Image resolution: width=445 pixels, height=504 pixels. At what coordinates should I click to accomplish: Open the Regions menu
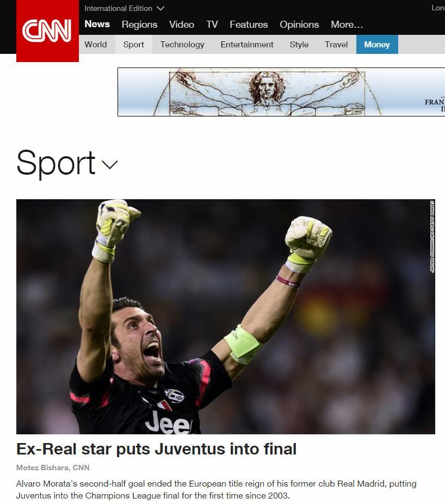139,24
